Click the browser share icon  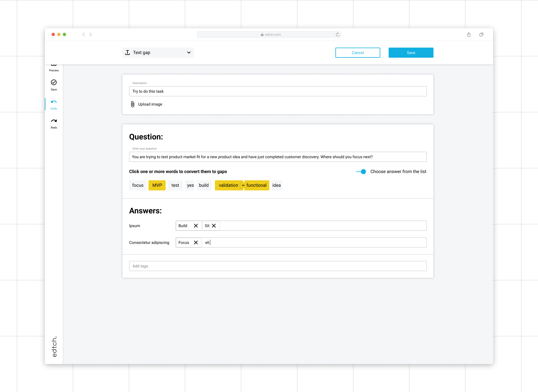tap(469, 34)
